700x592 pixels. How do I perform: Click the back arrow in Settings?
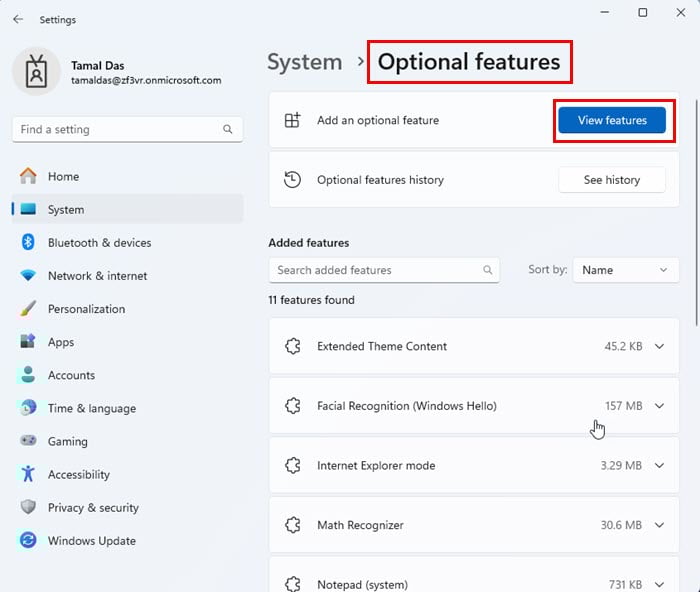pos(18,19)
